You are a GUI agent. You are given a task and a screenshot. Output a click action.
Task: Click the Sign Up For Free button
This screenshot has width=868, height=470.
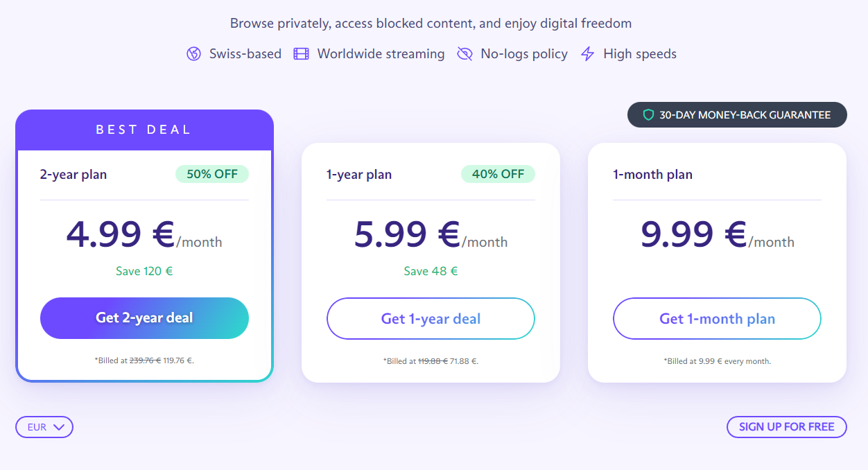click(x=786, y=427)
